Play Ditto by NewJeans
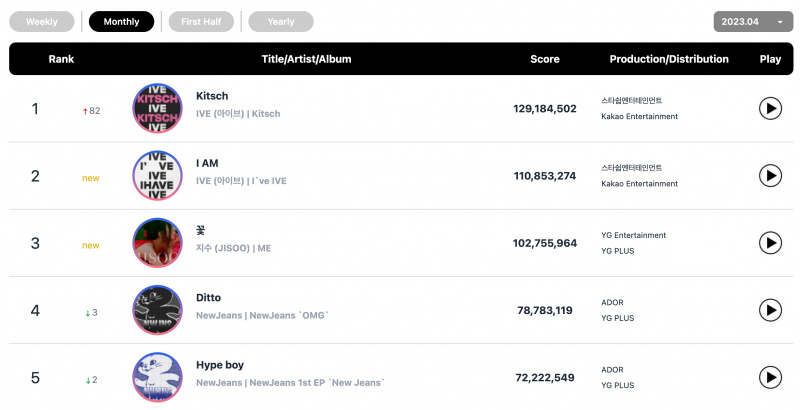The width and height of the screenshot is (800, 410). [x=770, y=310]
